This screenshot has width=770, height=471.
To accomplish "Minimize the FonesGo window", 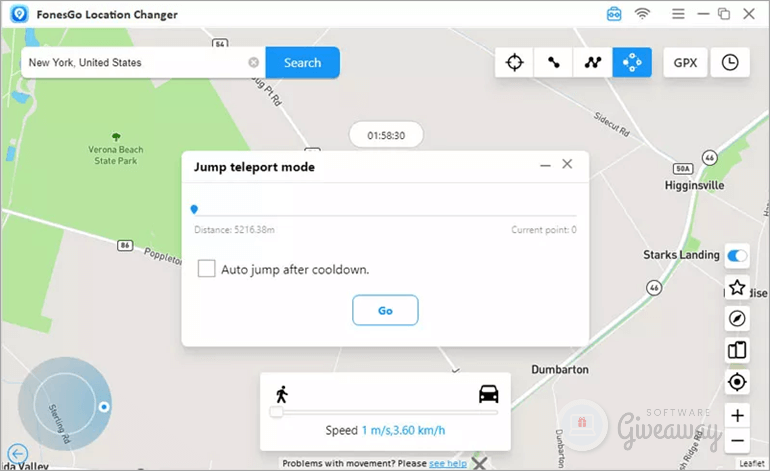I will [x=703, y=14].
